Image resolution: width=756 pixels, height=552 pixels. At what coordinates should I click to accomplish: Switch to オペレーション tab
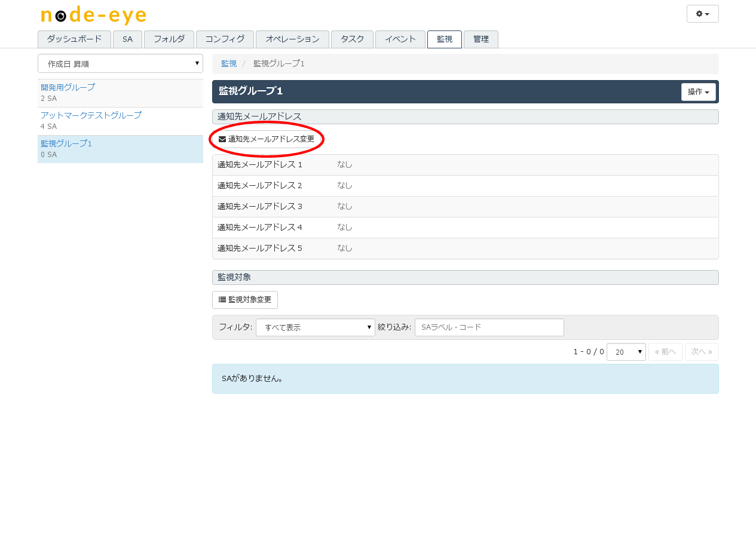[292, 39]
